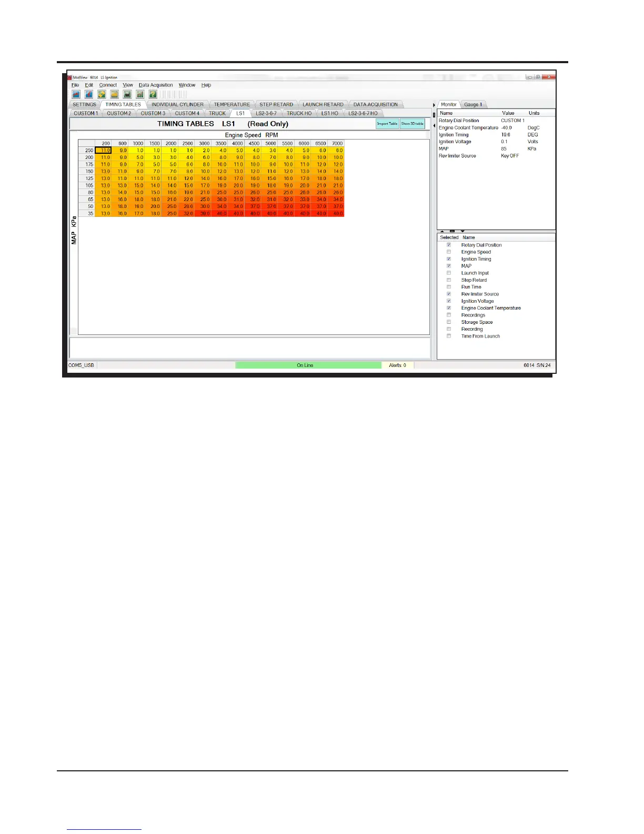644x834 pixels.
Task: Open the Data Acquisition menu
Action: point(156,85)
